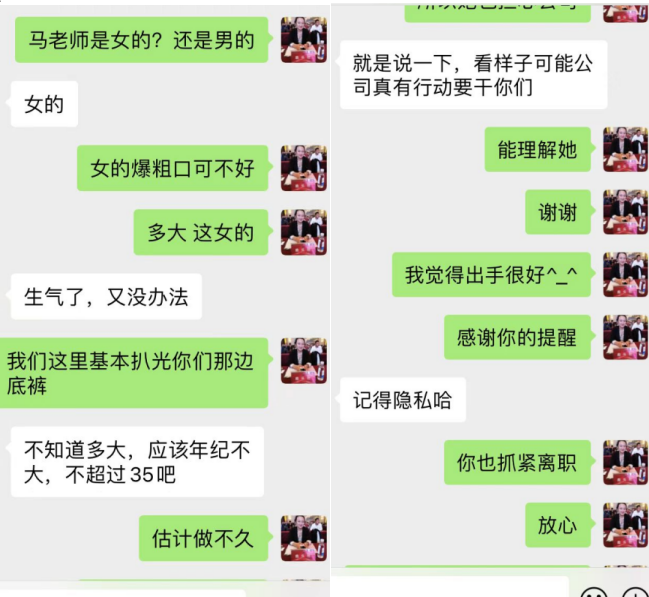
Task: Open the emoji picker icon
Action: pos(594,593)
